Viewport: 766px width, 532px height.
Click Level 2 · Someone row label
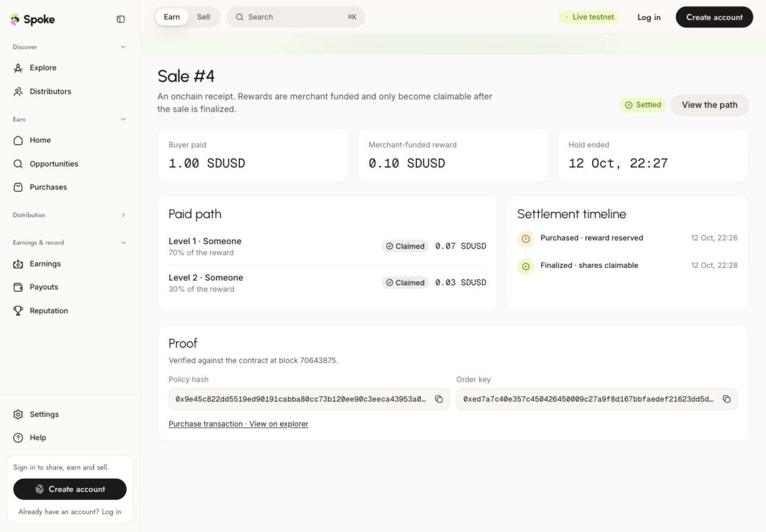(x=206, y=278)
